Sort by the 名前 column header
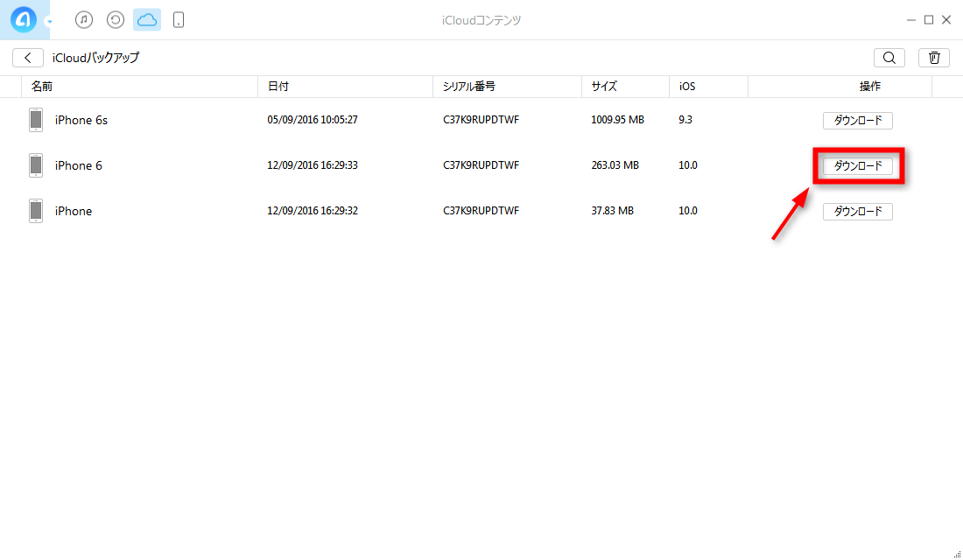Image resolution: width=963 pixels, height=560 pixels. pos(139,87)
